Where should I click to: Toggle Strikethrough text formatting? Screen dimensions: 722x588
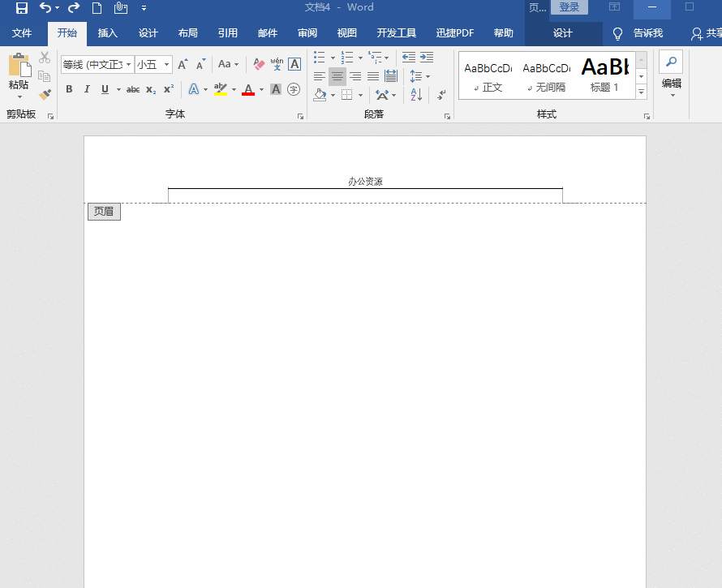tap(133, 89)
